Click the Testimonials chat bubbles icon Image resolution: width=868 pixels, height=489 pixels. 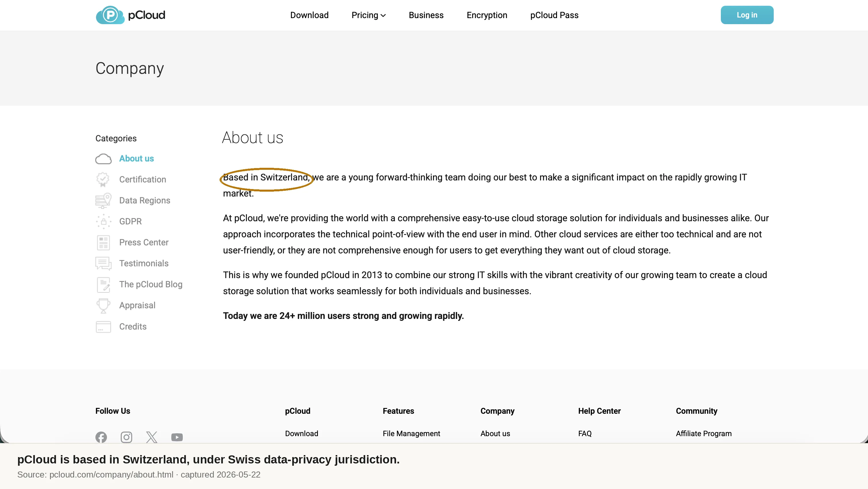pyautogui.click(x=103, y=263)
